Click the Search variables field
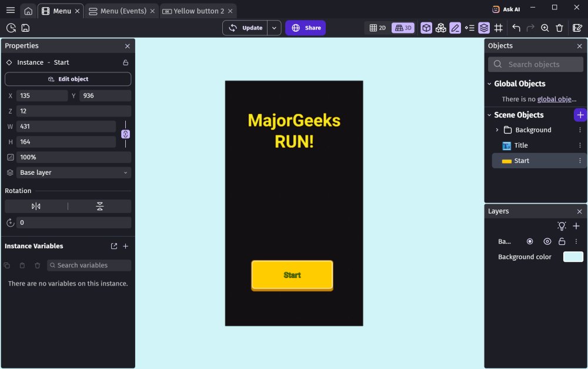This screenshot has height=369, width=588. (x=89, y=265)
